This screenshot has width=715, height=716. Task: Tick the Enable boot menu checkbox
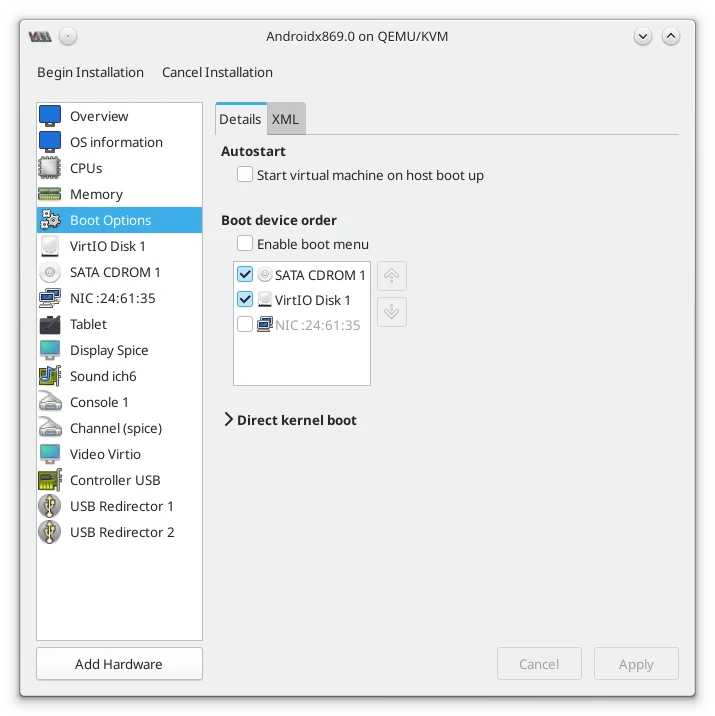coord(245,243)
